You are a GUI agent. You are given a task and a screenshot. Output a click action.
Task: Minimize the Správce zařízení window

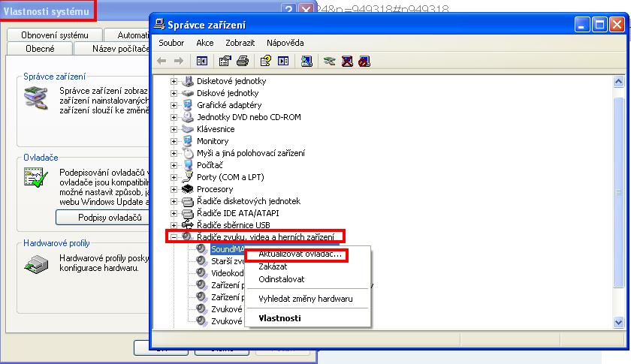(x=581, y=25)
